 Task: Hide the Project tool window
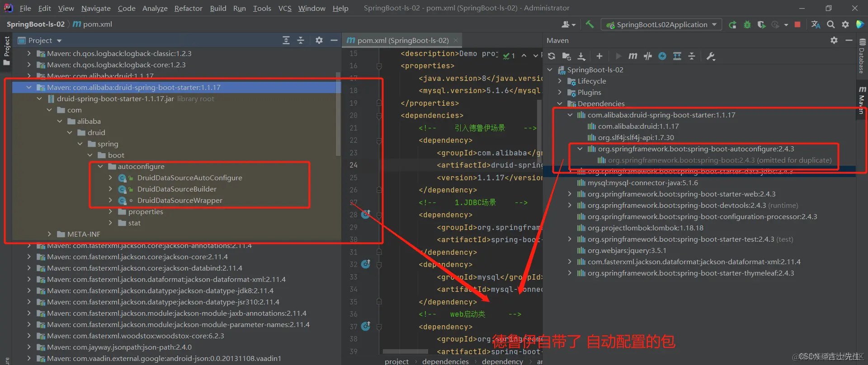(334, 40)
